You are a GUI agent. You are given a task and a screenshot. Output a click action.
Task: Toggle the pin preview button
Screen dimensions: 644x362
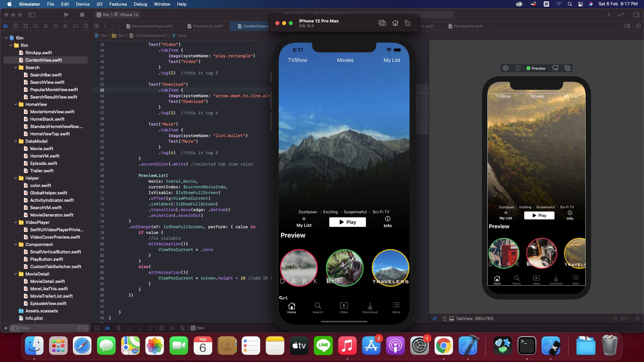435,318
